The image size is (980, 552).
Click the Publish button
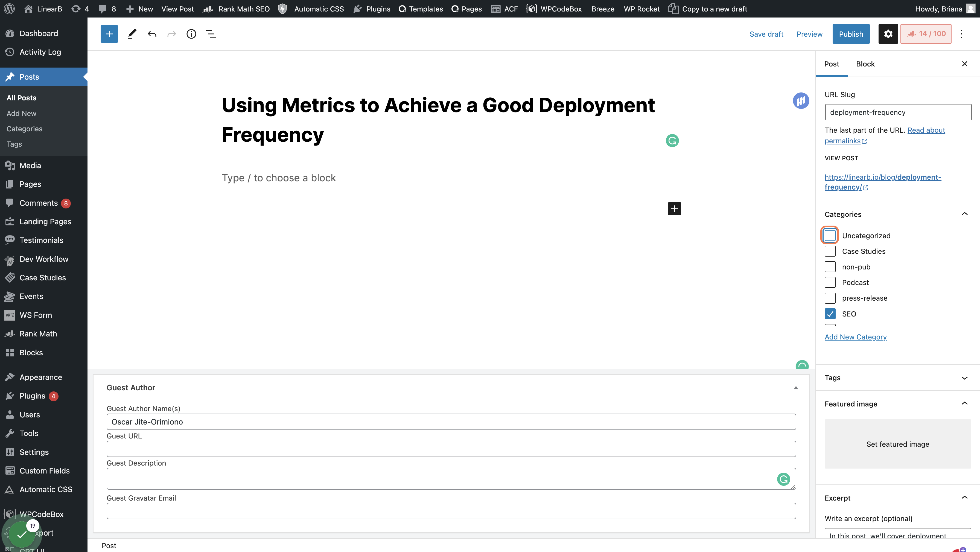point(851,34)
